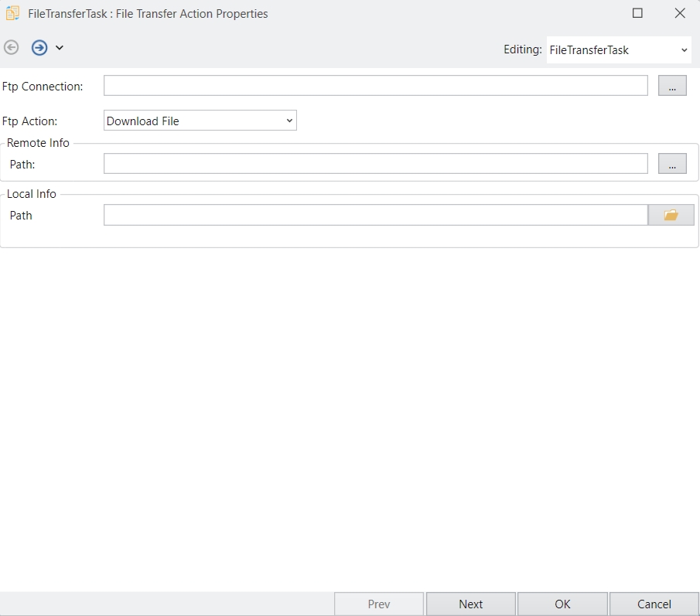Click the Remote Info group label

tap(38, 143)
